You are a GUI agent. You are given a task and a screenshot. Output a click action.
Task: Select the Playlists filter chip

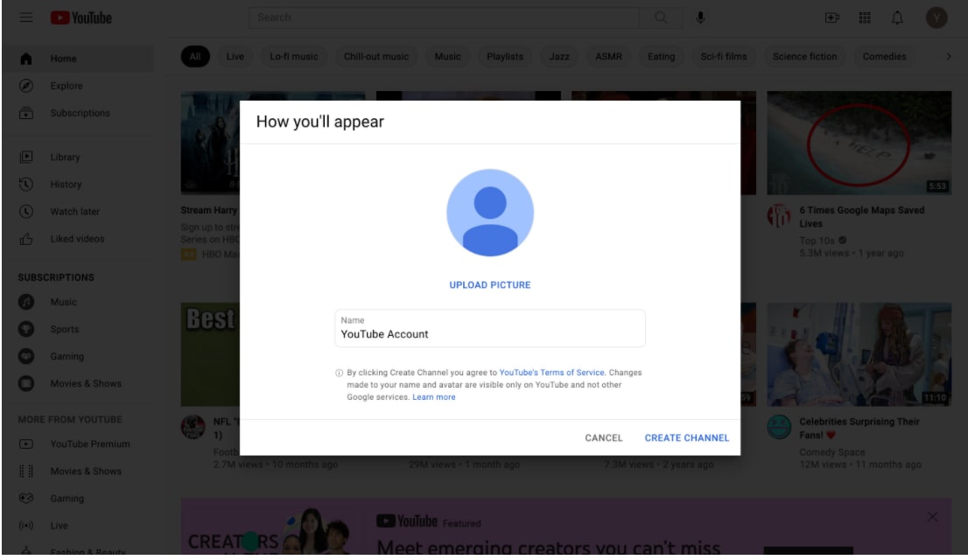point(504,56)
